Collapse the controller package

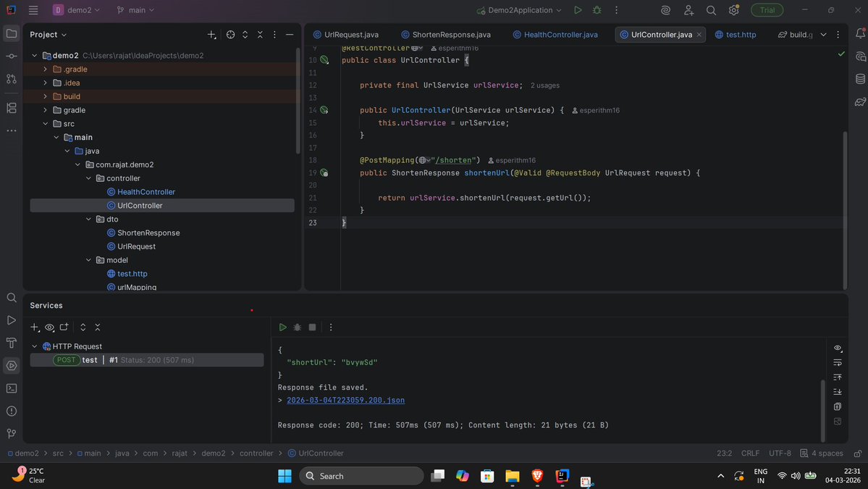[x=88, y=178]
